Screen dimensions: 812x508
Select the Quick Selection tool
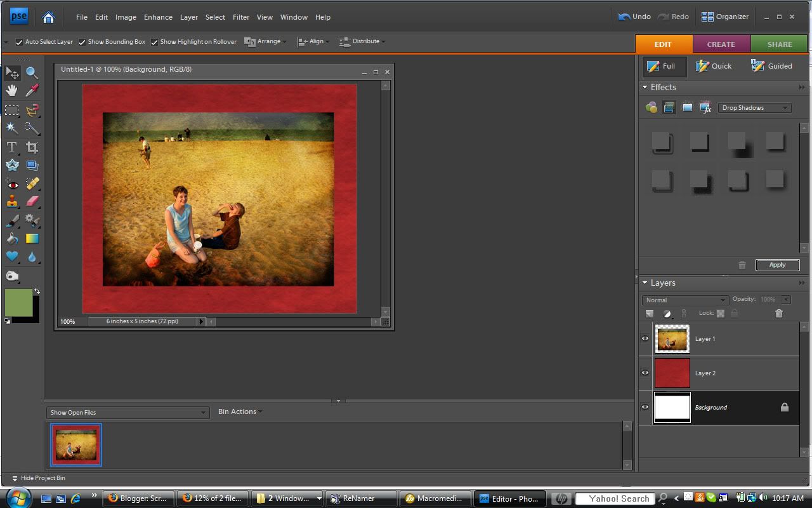pyautogui.click(x=32, y=128)
